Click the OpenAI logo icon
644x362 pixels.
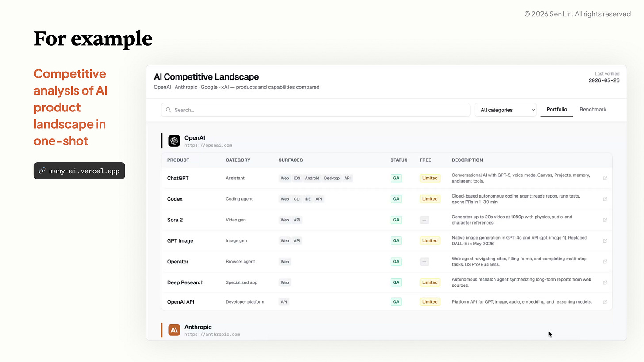coord(174,141)
